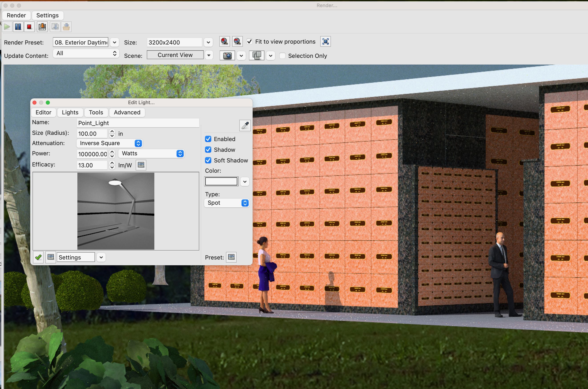This screenshot has height=389, width=588.
Task: Click the Name field containing Point_Light
Action: click(x=138, y=123)
